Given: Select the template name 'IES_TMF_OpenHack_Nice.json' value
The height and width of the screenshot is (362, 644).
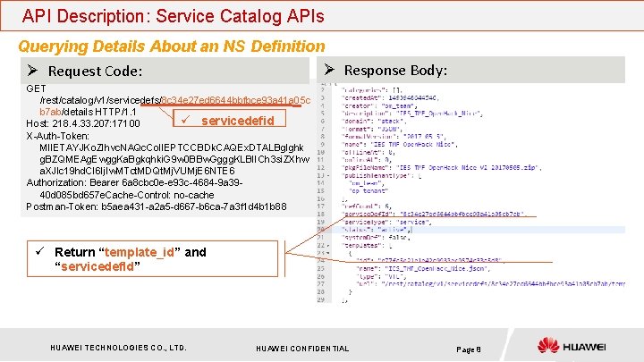Looking at the screenshot, I should point(437,268).
